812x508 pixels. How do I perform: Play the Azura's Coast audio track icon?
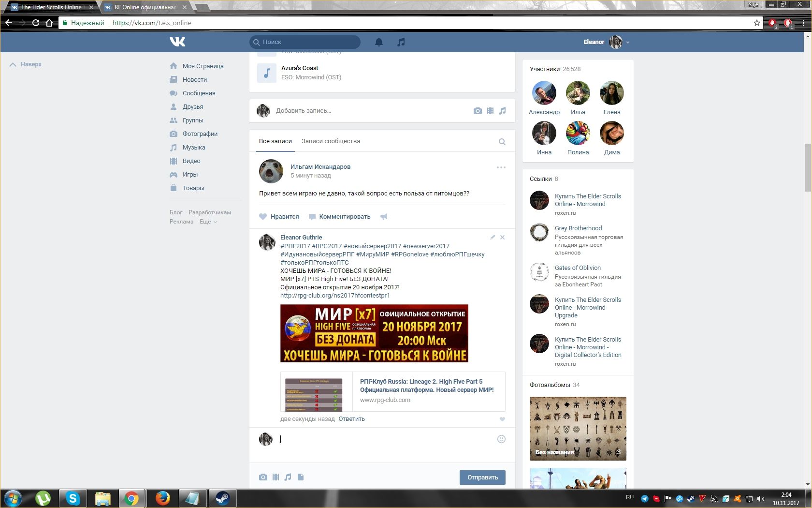[x=267, y=73]
